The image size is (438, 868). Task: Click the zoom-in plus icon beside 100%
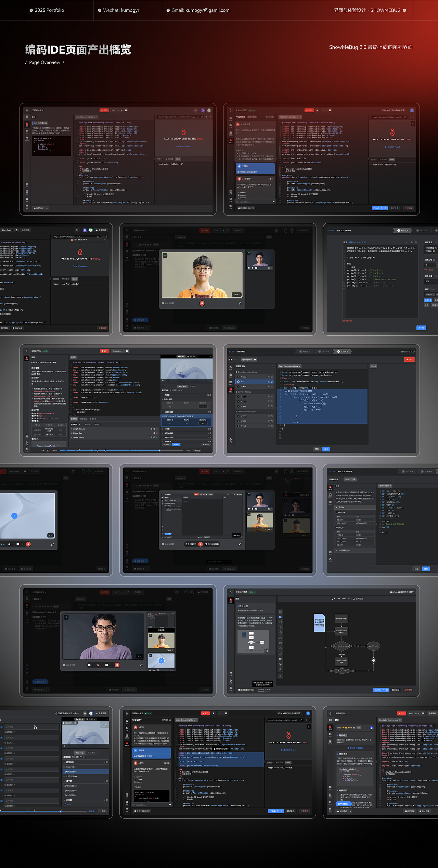click(x=339, y=599)
